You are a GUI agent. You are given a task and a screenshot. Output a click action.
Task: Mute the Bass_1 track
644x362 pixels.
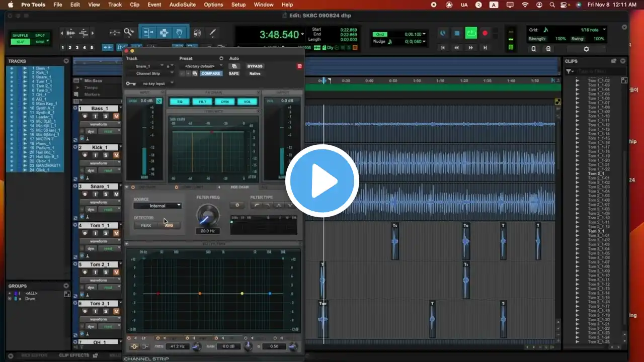[116, 116]
